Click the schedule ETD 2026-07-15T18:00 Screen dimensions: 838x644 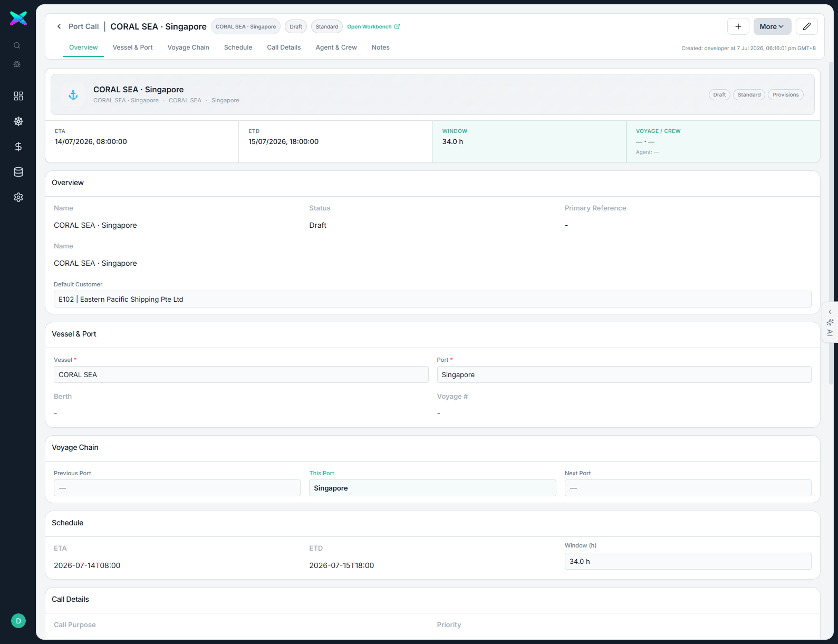tap(342, 565)
